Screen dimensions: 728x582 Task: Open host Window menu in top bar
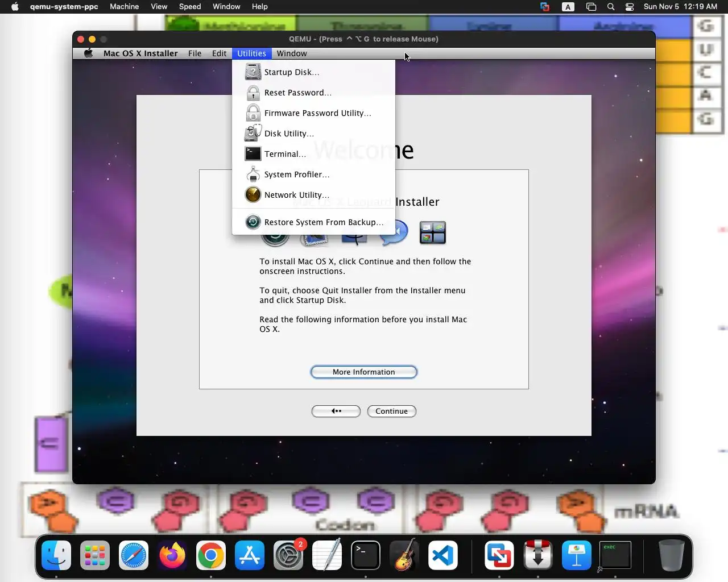(226, 7)
